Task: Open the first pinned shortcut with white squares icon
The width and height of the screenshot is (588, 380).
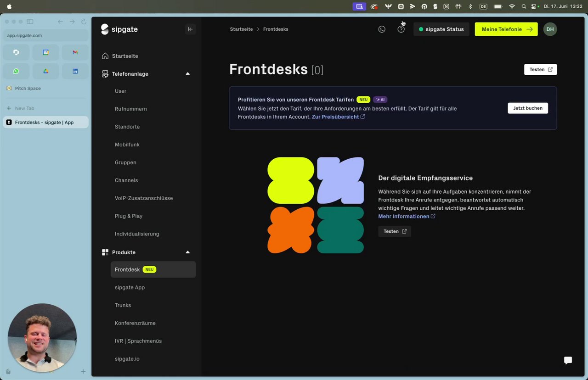Action: click(16, 52)
